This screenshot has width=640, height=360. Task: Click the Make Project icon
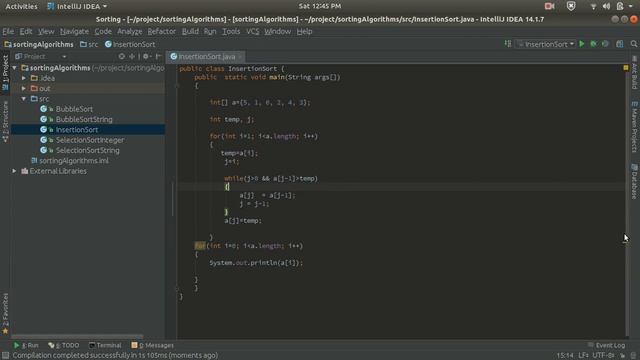coord(508,44)
